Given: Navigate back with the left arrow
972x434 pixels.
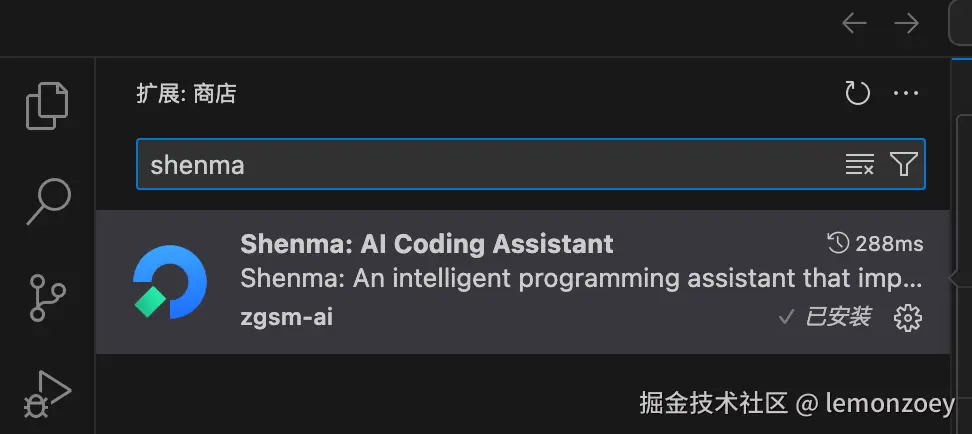Looking at the screenshot, I should pos(854,23).
